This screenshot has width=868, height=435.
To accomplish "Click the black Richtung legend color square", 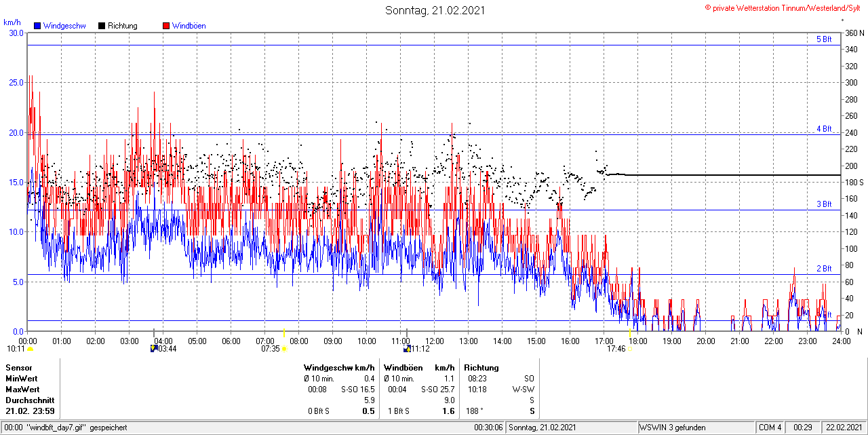I will click(102, 26).
